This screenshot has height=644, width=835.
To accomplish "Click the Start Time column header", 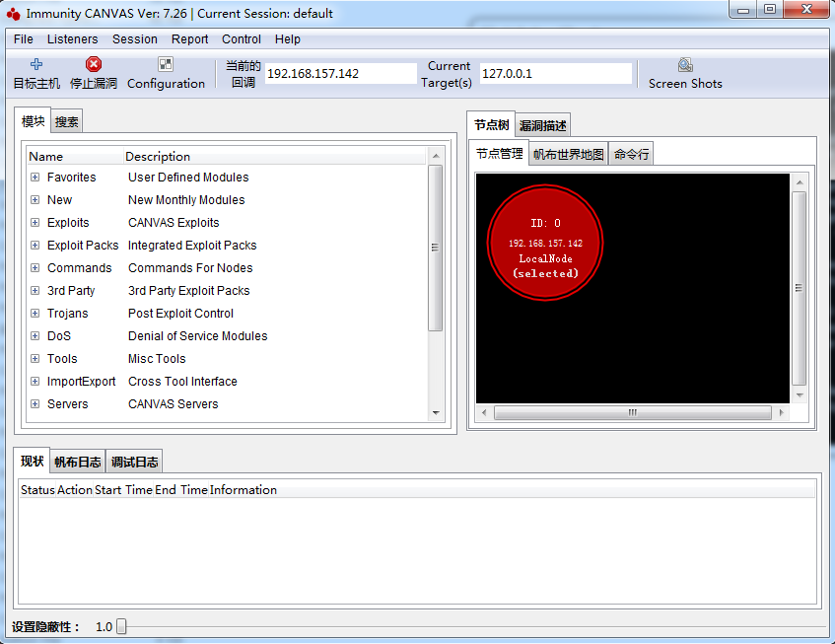I will coord(123,490).
